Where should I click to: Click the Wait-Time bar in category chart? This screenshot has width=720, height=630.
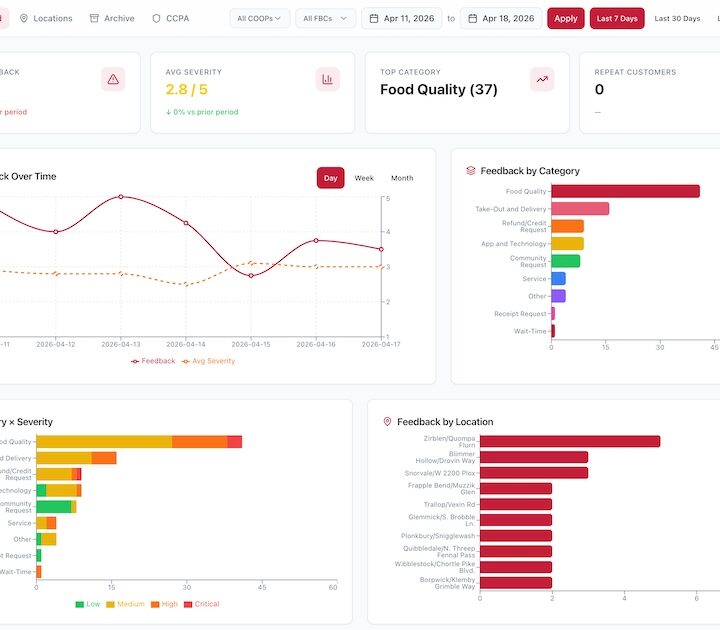click(x=553, y=331)
